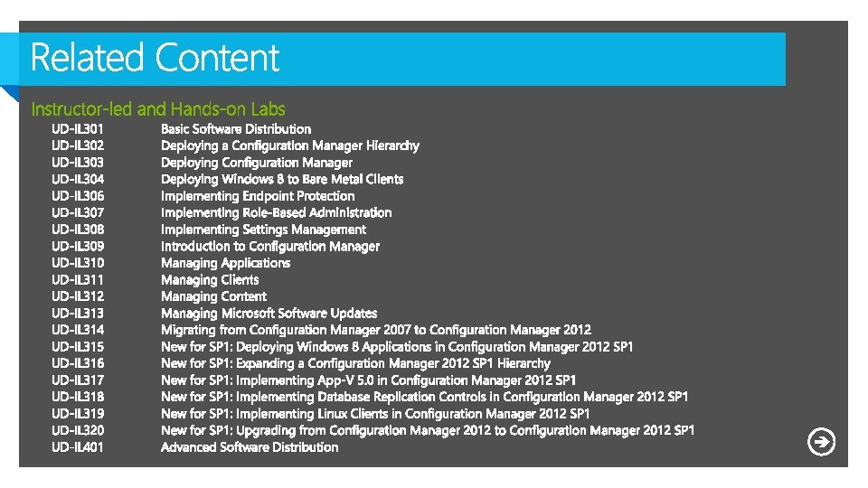Click course code UD-IL318
This screenshot has width=868, height=488.
78,397
